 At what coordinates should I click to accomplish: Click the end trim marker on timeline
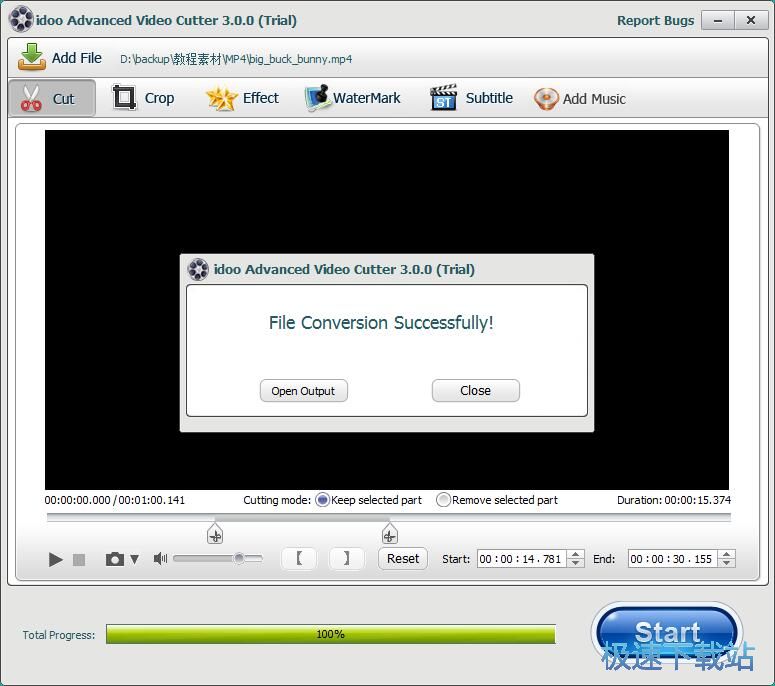tap(389, 534)
